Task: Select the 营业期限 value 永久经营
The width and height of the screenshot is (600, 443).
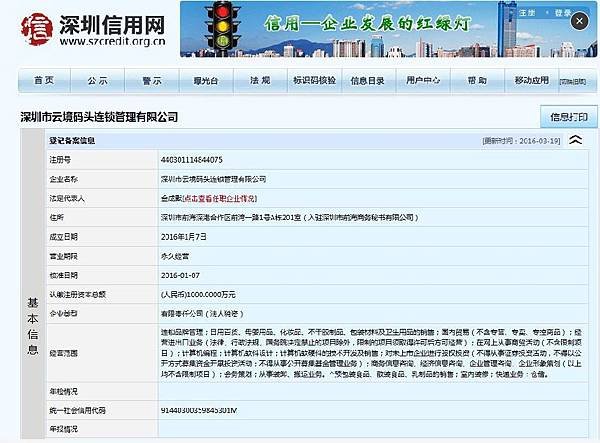Action: point(175,256)
